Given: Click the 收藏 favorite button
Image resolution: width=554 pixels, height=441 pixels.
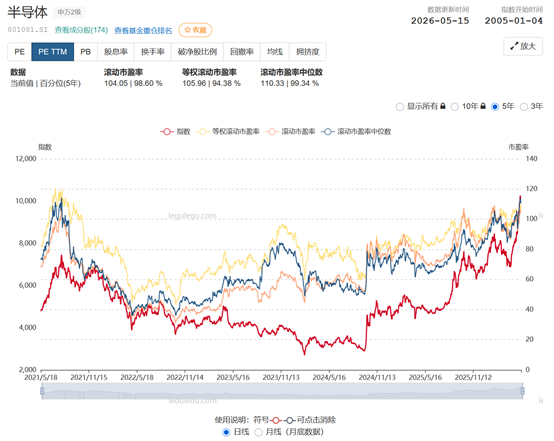Looking at the screenshot, I should (x=195, y=30).
